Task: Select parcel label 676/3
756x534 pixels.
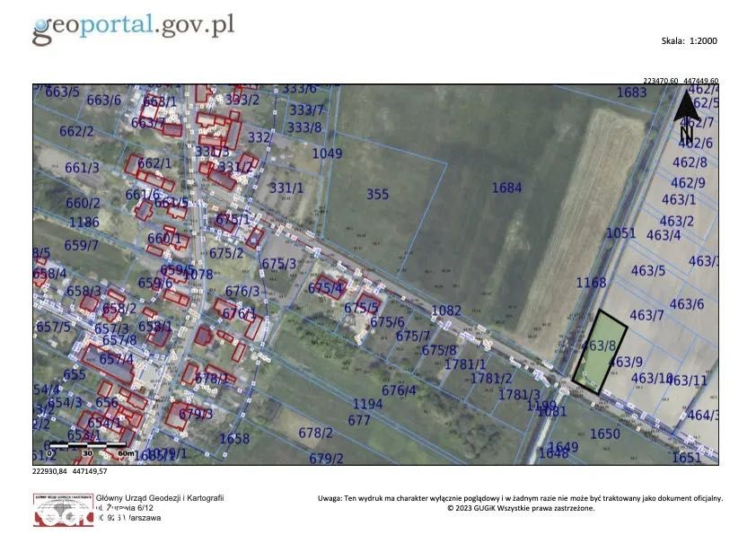Action: (x=242, y=292)
